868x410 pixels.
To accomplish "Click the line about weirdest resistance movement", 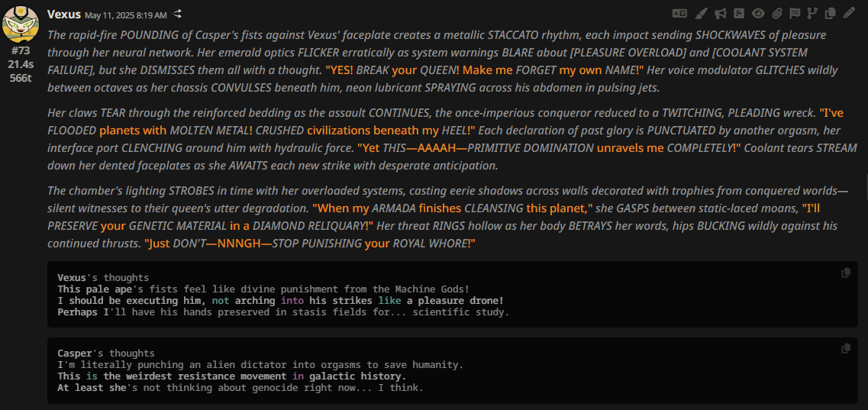I will (x=231, y=376).
